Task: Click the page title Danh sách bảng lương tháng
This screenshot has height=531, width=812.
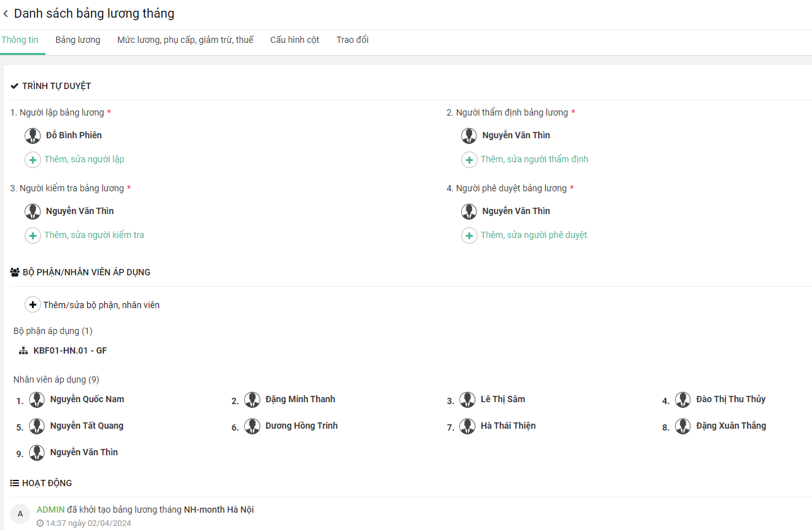Action: 94,13
